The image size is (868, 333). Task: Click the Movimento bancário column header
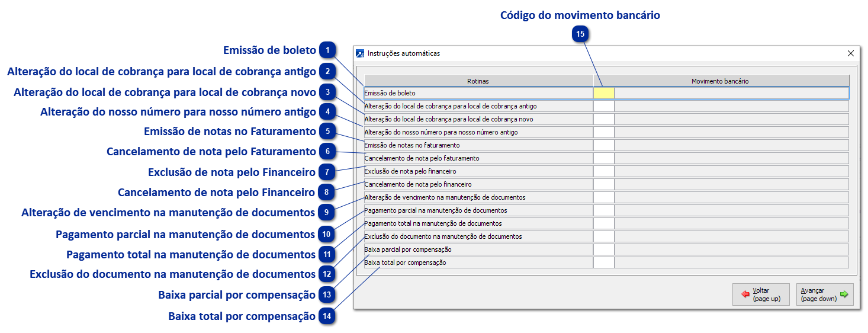[720, 81]
